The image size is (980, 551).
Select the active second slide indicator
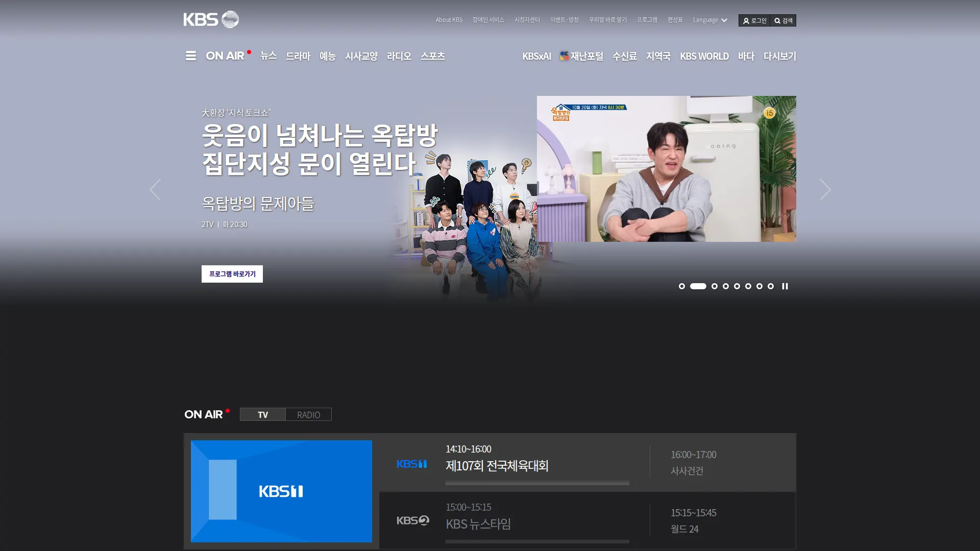click(x=698, y=286)
